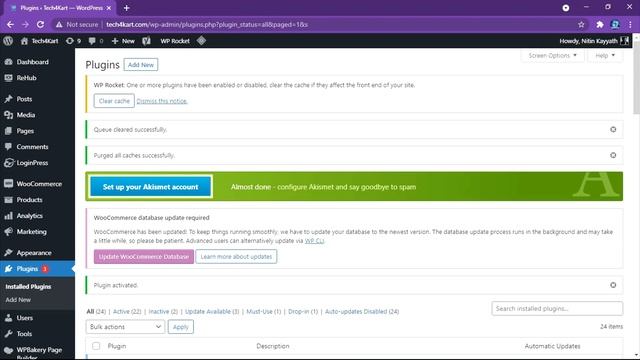Viewport: 640px width, 360px height.
Task: Click the Clear cache button
Action: [x=114, y=101]
